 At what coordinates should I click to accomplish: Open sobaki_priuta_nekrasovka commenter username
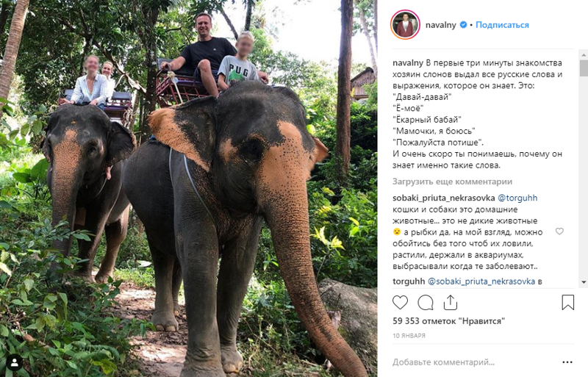(444, 198)
